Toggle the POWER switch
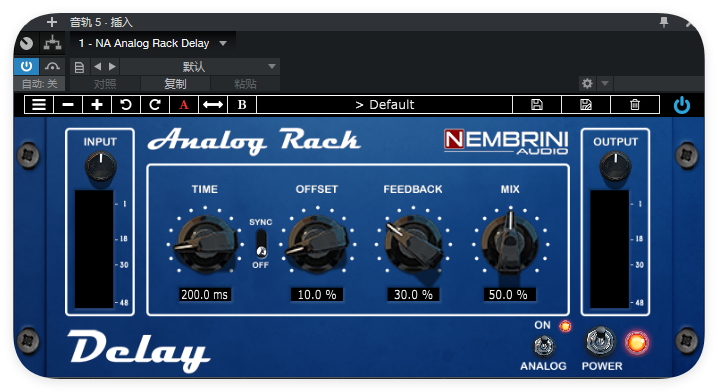Image resolution: width=718 pixels, height=392 pixels. (x=600, y=342)
